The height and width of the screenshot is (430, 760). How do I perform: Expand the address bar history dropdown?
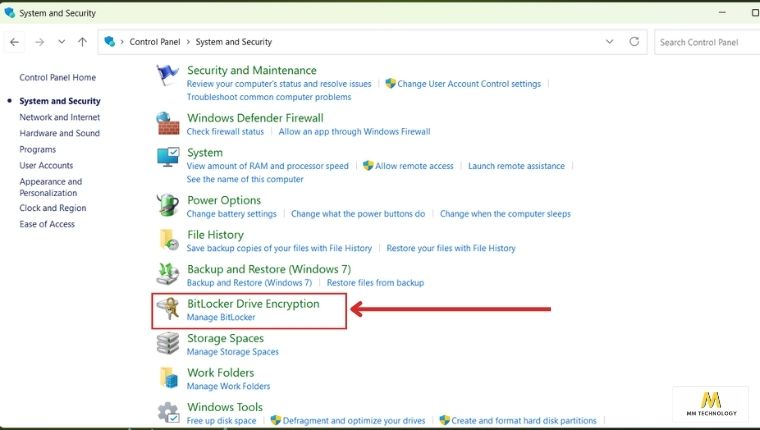(x=609, y=42)
